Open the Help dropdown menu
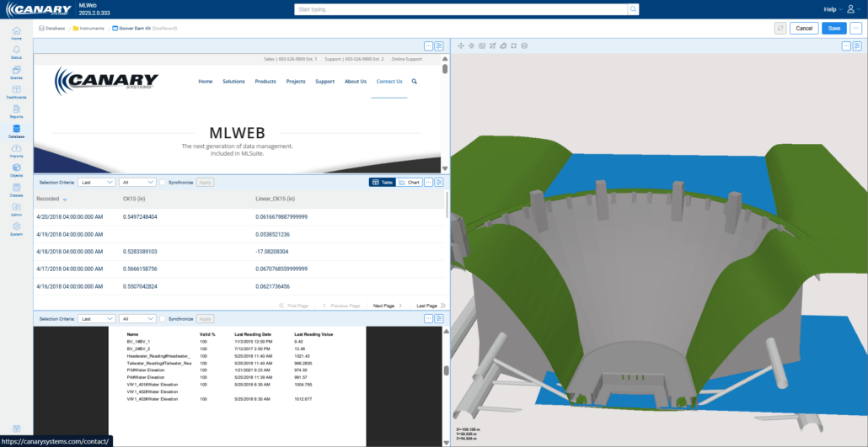The height and width of the screenshot is (447, 868). click(x=833, y=9)
